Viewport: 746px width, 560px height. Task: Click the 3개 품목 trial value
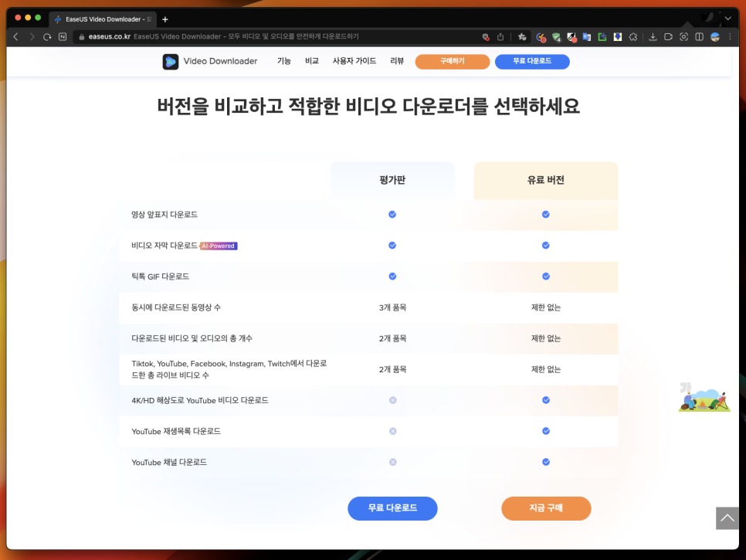(392, 307)
